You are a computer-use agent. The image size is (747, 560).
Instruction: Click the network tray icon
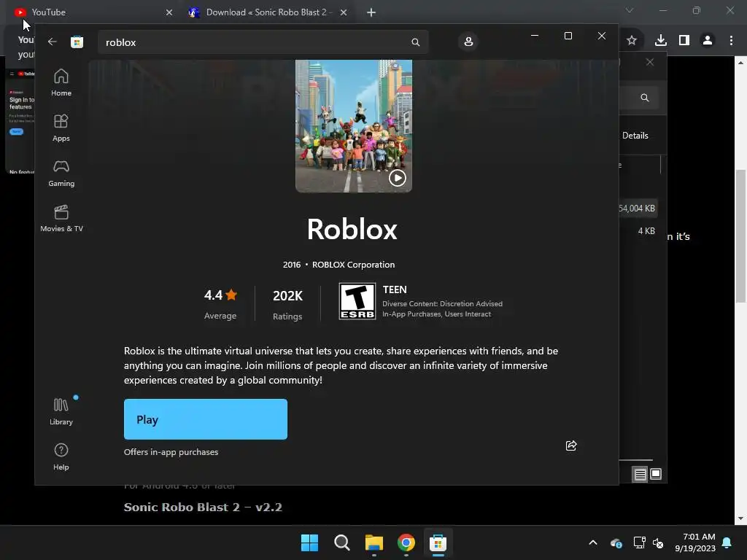(x=639, y=542)
